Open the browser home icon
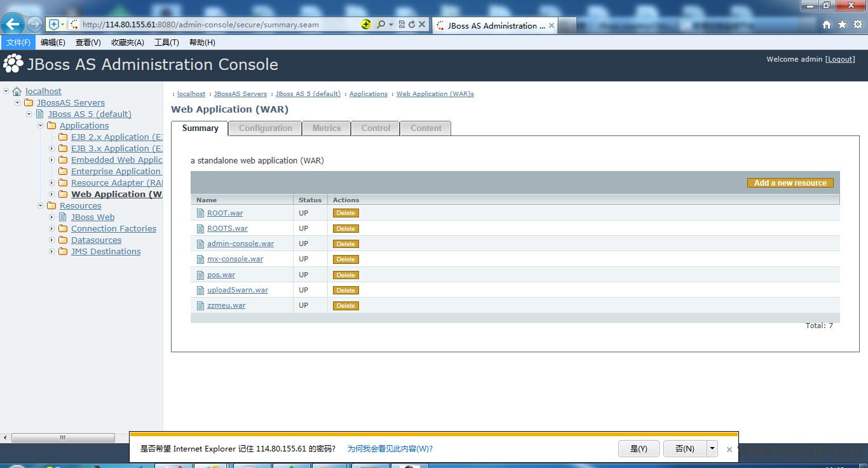868x468 pixels. (x=827, y=24)
